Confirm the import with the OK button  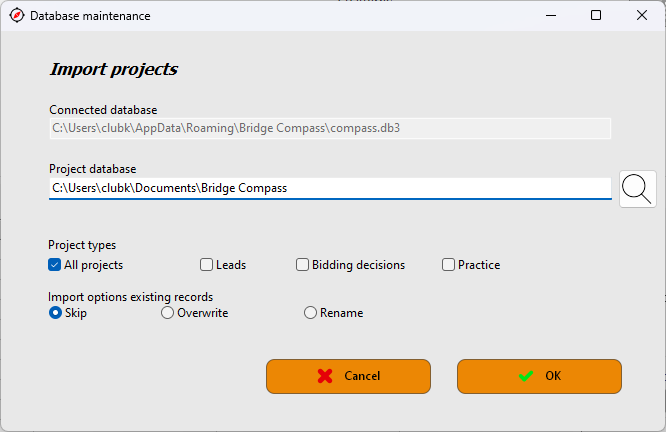click(539, 376)
